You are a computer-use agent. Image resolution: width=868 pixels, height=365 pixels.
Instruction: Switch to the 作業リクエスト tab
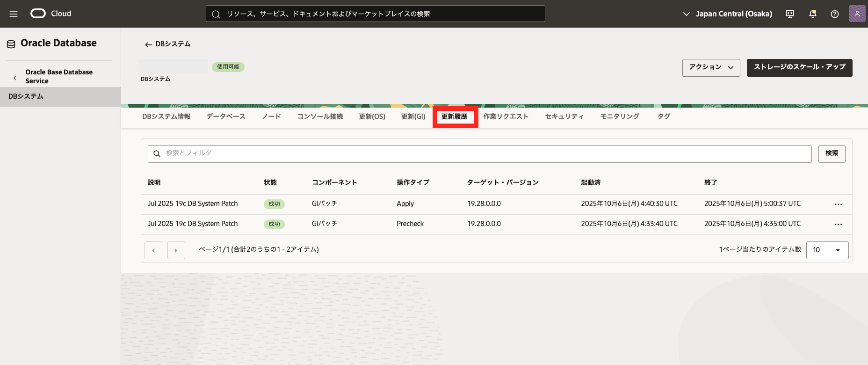point(506,117)
